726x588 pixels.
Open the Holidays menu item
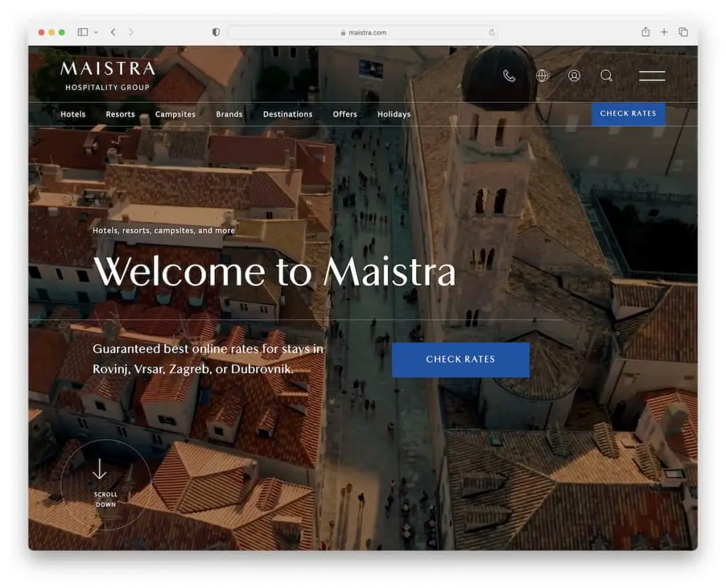coord(394,114)
